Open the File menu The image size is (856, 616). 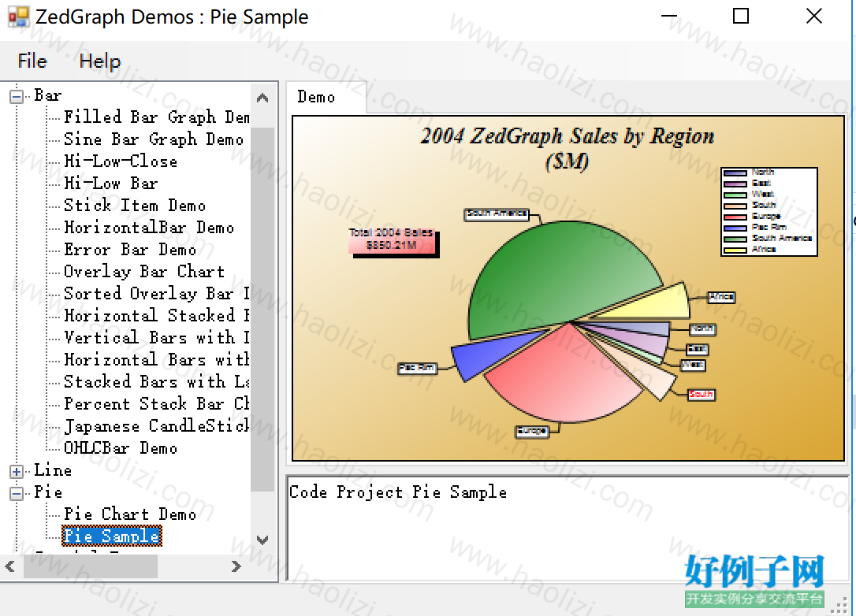(x=32, y=61)
